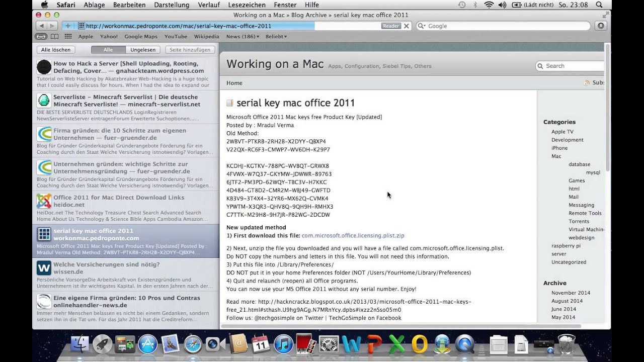
Task: Download com.microsoft.office.licensing.plist.zip link
Action: click(x=353, y=235)
